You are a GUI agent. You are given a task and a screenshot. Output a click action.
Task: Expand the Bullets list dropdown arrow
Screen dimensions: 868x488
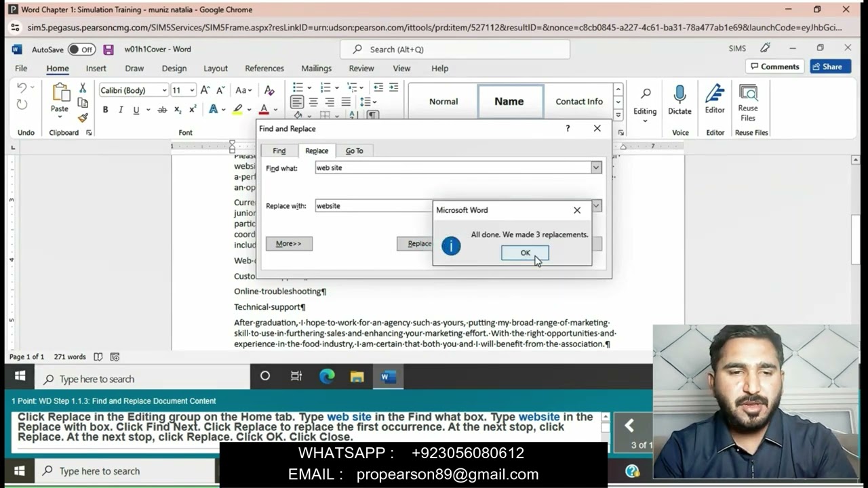tap(309, 87)
